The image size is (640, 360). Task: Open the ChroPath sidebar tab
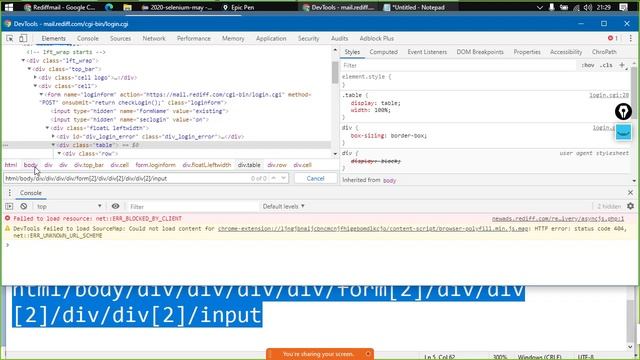click(x=604, y=52)
